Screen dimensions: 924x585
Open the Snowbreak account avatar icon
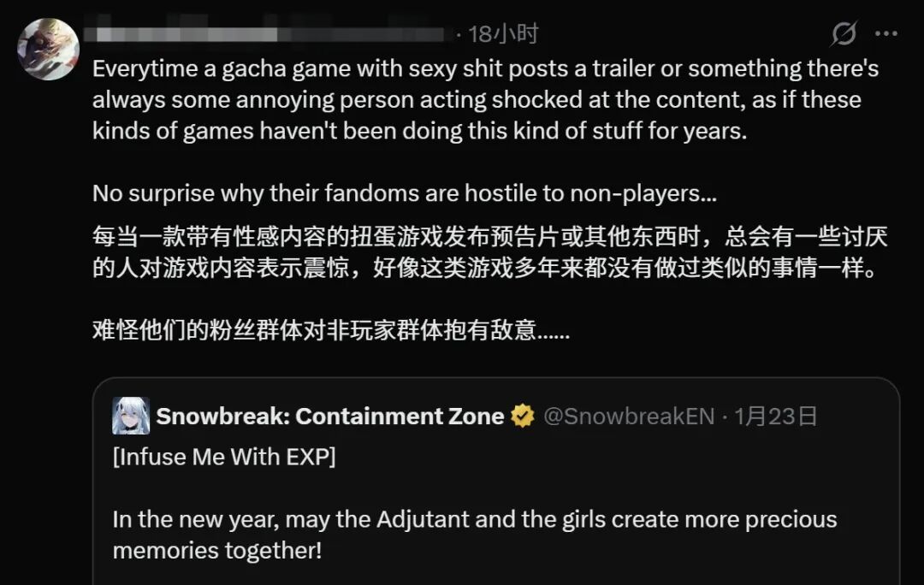pos(131,416)
